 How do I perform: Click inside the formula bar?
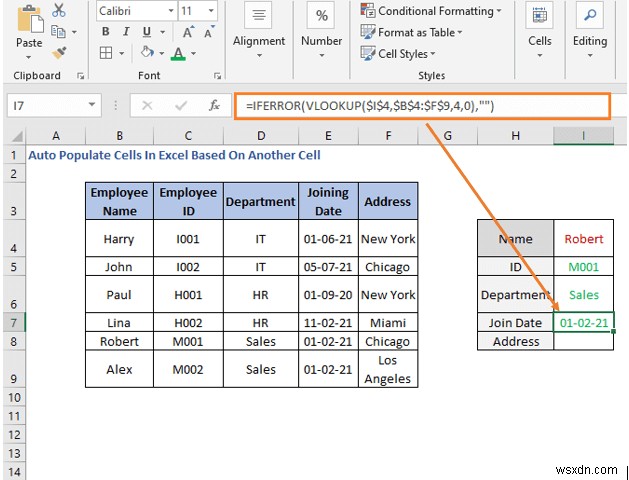pos(422,106)
